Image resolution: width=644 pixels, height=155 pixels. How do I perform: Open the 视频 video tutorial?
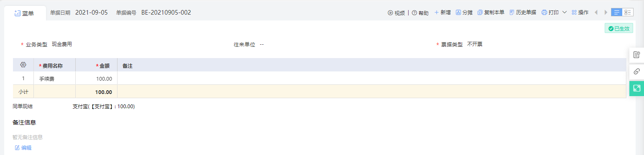click(396, 13)
